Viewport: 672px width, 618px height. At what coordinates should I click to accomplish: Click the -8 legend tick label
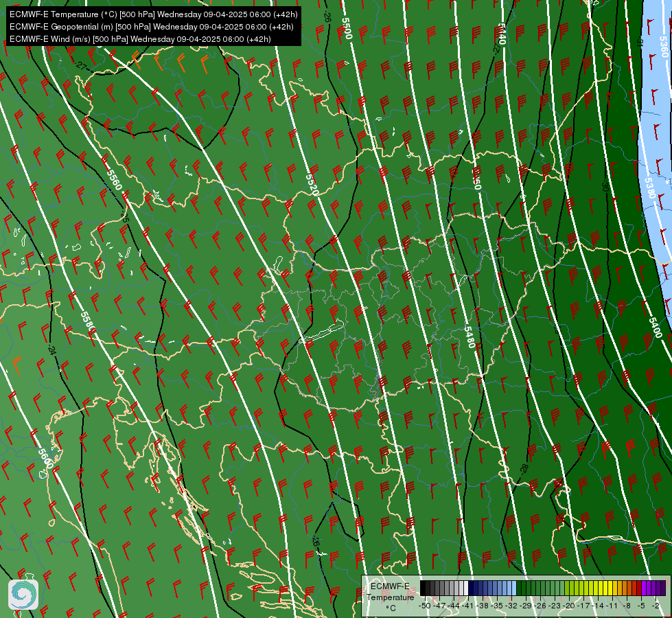(x=627, y=606)
